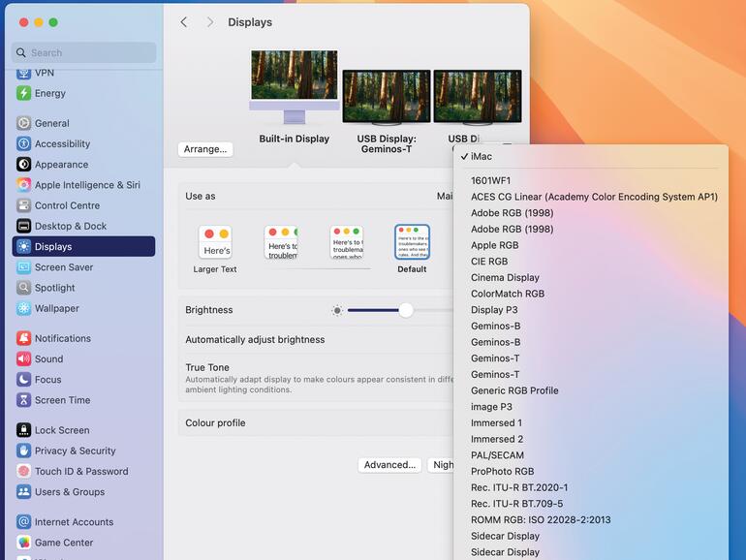Choose Display P3 from colour profile list
This screenshot has width=746, height=560.
pos(494,310)
